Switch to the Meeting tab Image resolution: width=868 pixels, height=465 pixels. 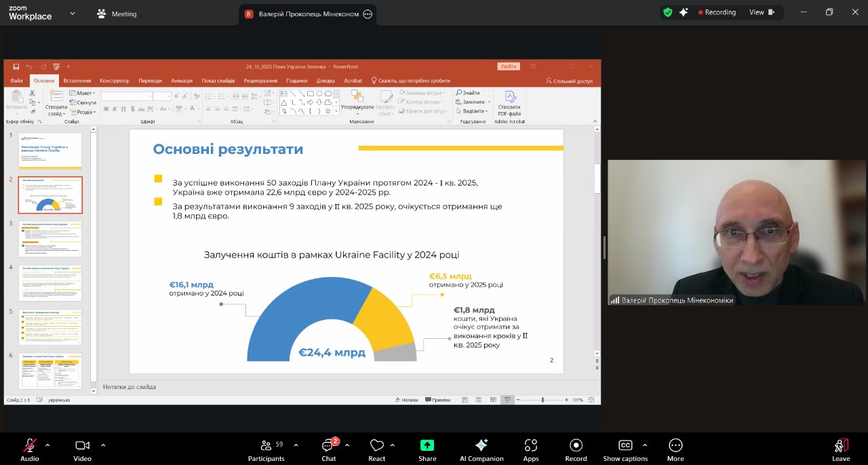[117, 14]
